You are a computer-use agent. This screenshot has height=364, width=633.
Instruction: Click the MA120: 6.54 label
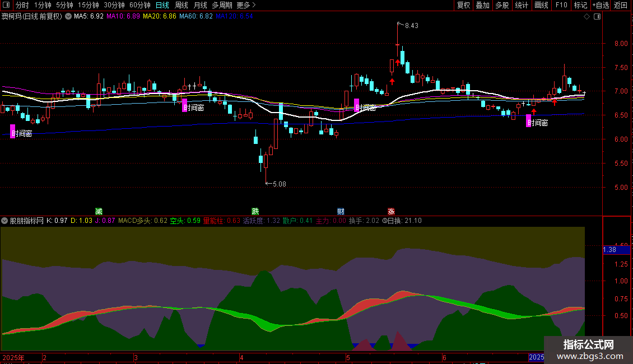[234, 16]
